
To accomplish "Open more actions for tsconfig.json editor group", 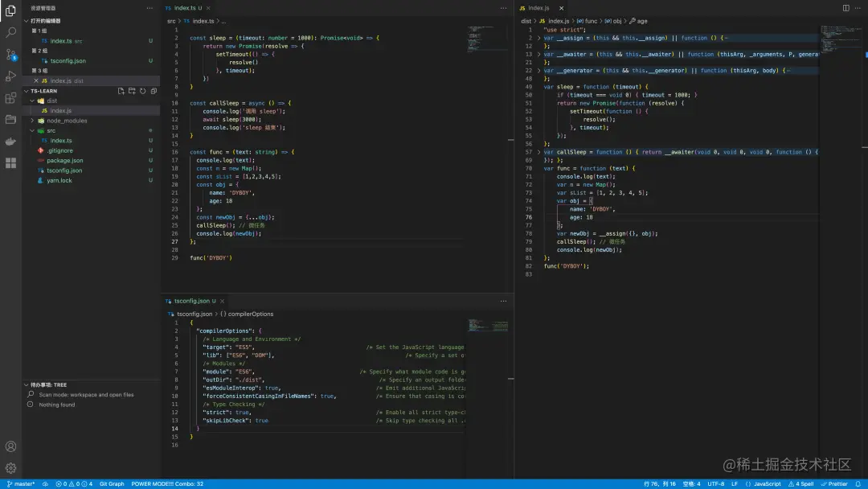I will coord(503,302).
